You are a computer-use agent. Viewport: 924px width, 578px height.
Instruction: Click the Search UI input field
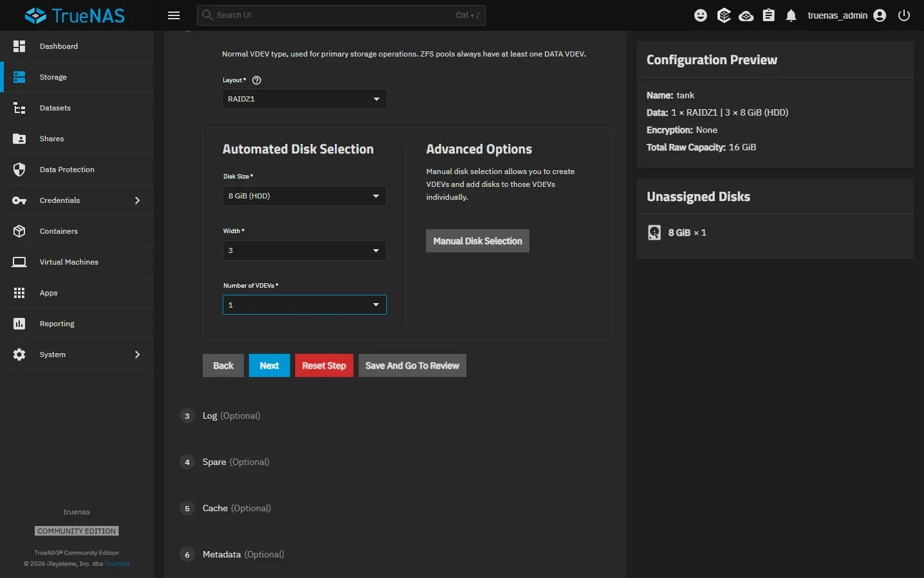click(341, 15)
